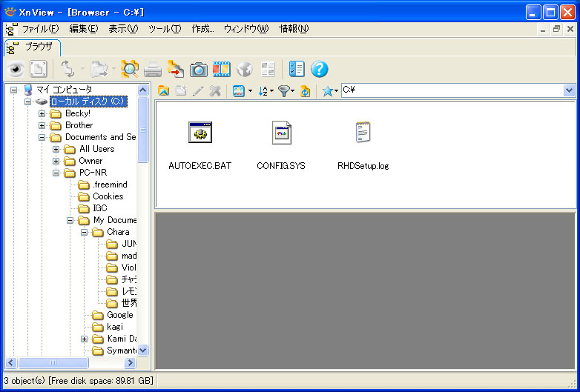The image size is (580, 392).
Task: Open the 作成... menu
Action: coord(202,29)
